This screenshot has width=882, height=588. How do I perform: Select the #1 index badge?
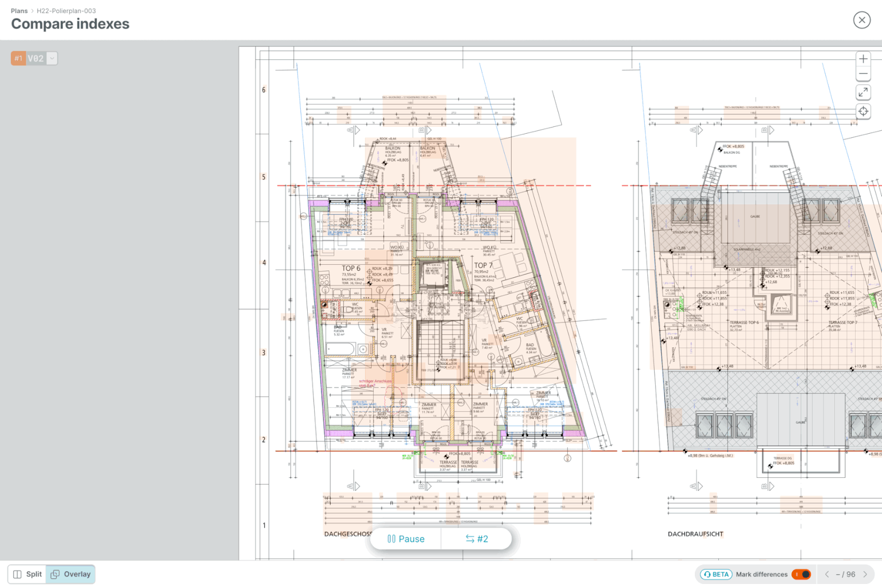point(18,58)
